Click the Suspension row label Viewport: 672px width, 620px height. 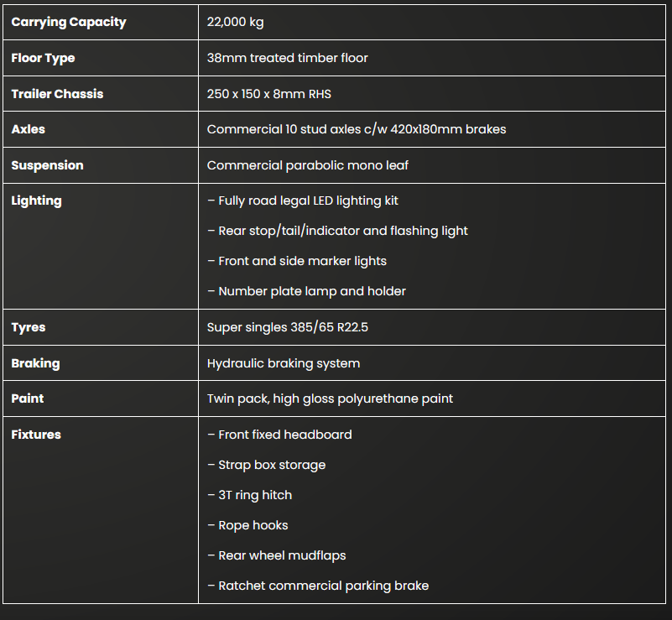coord(47,165)
